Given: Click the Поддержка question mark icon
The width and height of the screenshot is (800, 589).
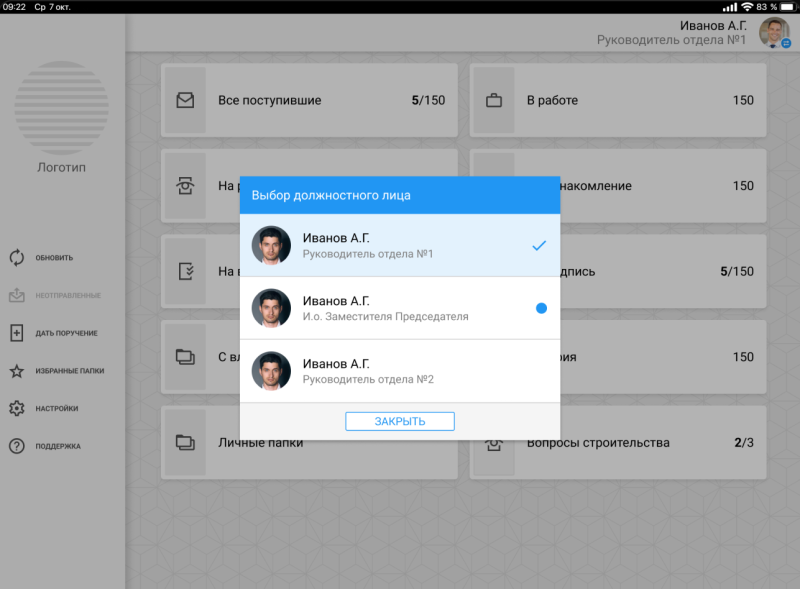Looking at the screenshot, I should [x=17, y=446].
